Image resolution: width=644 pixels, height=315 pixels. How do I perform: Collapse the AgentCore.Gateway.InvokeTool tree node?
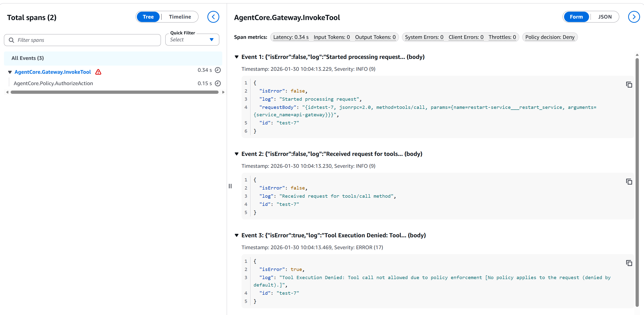point(10,72)
